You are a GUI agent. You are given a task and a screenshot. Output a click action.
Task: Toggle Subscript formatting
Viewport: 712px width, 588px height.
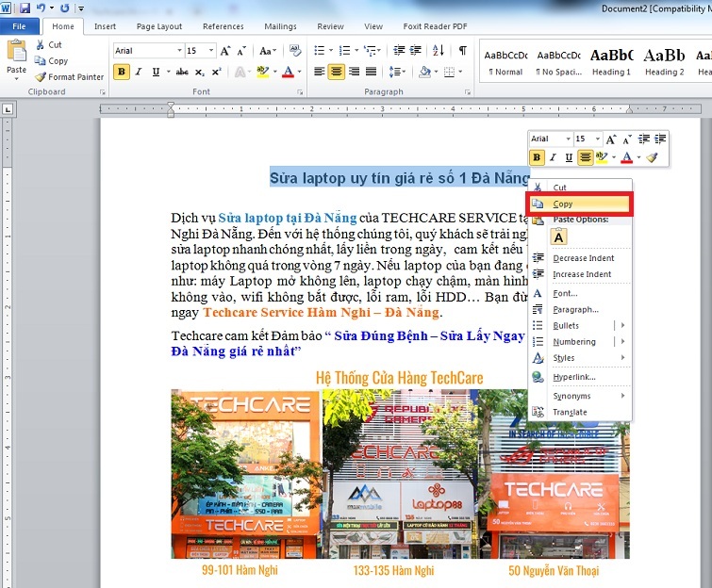[x=200, y=72]
